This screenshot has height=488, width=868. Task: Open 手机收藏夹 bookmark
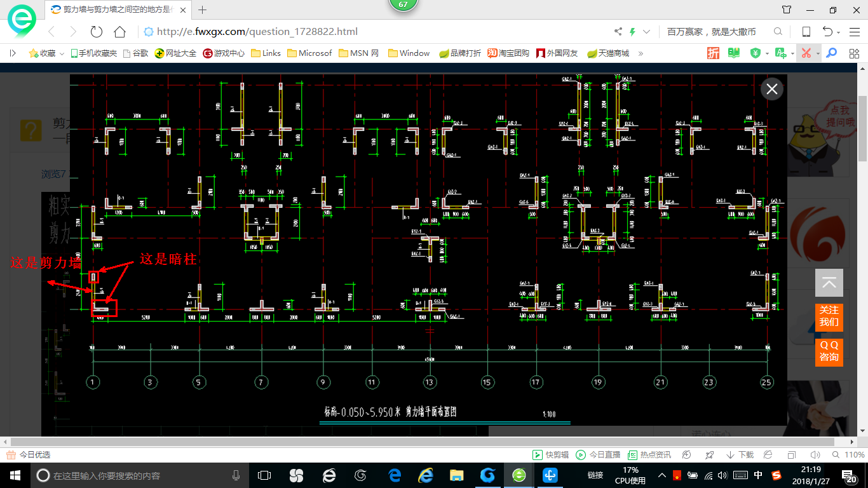click(x=93, y=53)
